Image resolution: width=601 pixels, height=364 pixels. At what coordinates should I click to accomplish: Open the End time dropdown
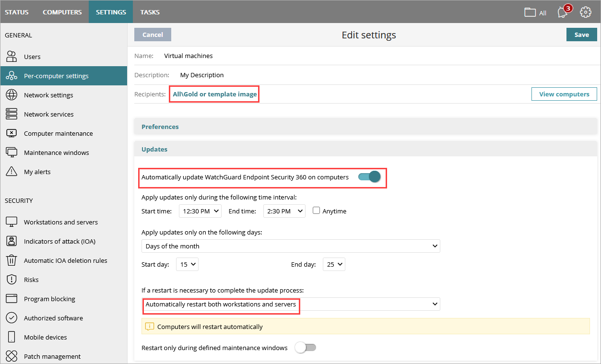[x=284, y=211]
